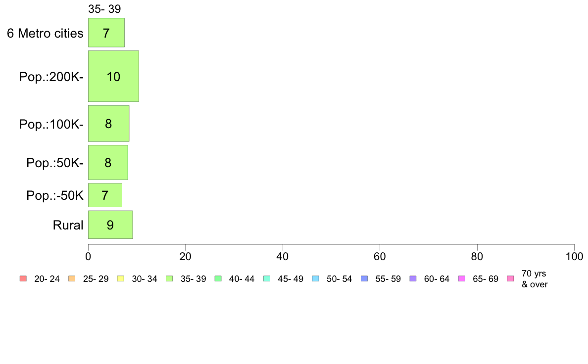Select the Rural bar showing 9
The width and height of the screenshot is (588, 364).
(111, 225)
